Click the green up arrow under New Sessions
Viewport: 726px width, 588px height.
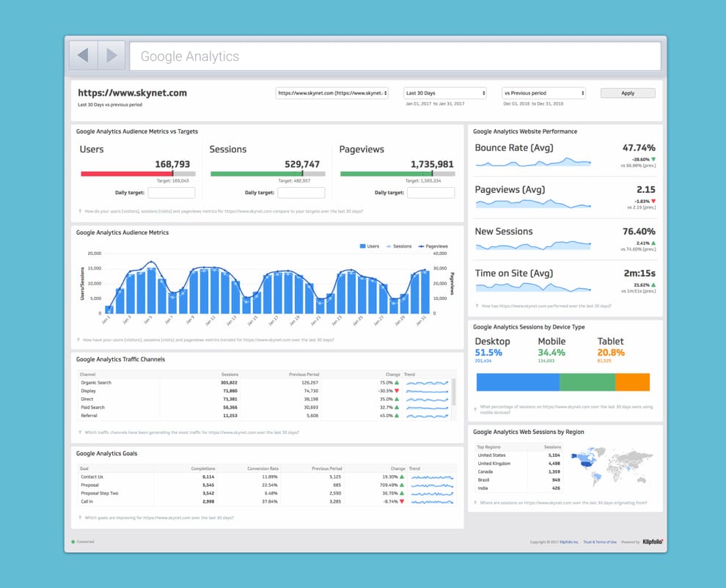653,243
